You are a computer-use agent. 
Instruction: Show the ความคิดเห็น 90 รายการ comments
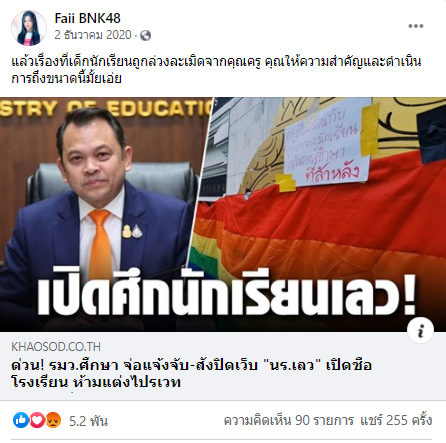pos(289,420)
